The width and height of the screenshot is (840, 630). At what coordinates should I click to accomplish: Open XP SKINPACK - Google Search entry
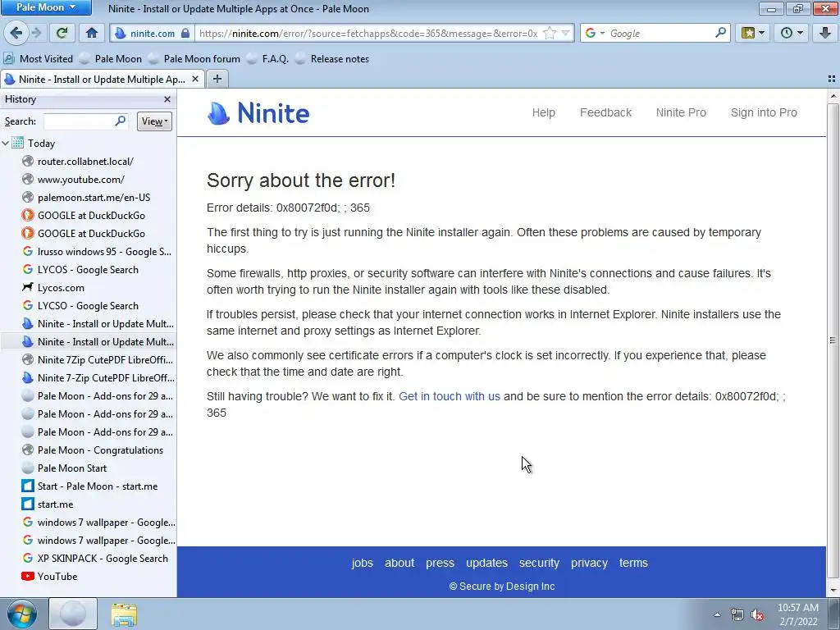[x=103, y=559]
